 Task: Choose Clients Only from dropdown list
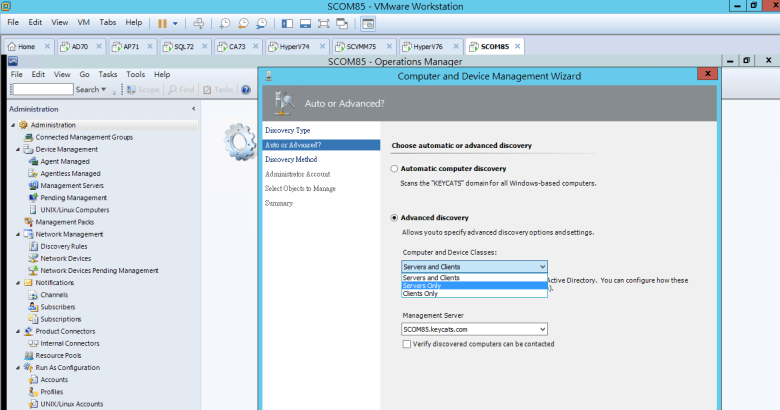420,294
